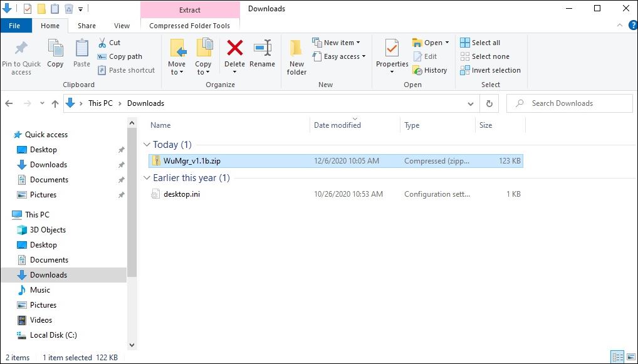The height and width of the screenshot is (364, 638).
Task: Click Select none
Action: [485, 56]
